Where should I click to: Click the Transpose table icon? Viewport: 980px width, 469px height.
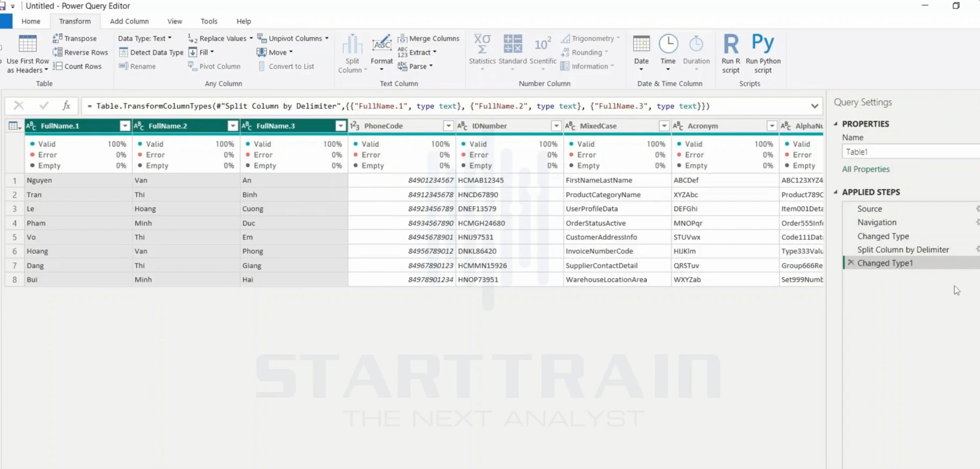click(x=57, y=38)
